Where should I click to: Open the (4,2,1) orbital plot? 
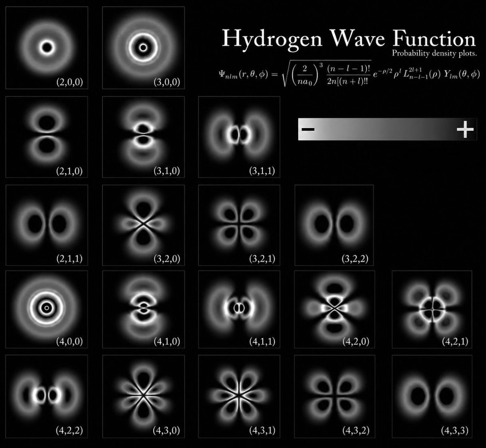coord(432,309)
